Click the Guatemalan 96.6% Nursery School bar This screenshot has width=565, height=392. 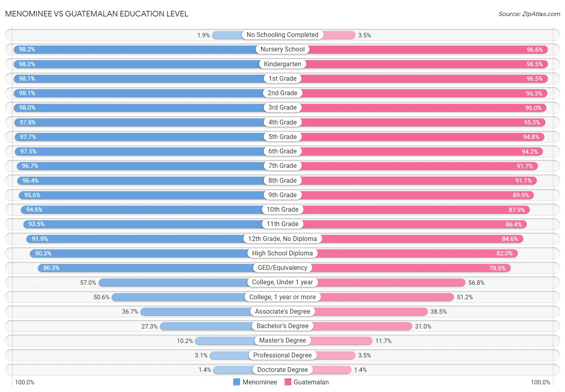tap(415, 49)
